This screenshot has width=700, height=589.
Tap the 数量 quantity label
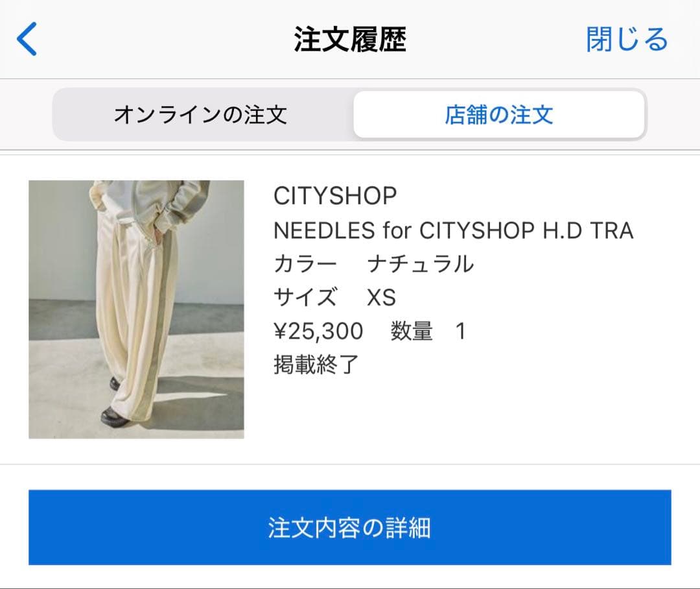(412, 331)
